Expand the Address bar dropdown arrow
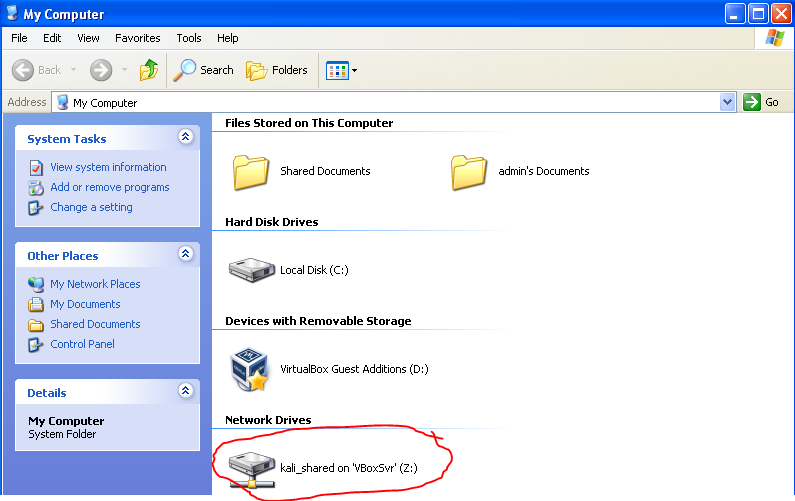795x501 pixels. click(727, 102)
